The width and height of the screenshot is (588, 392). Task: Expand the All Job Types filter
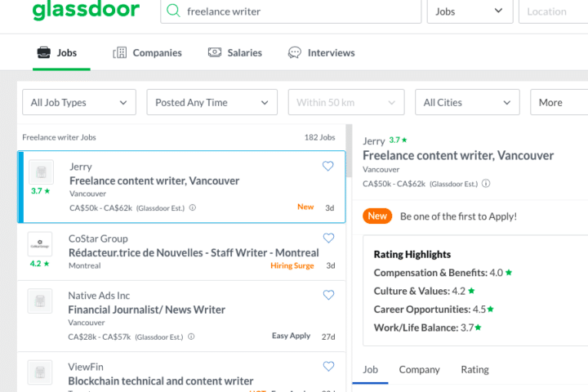click(x=79, y=102)
